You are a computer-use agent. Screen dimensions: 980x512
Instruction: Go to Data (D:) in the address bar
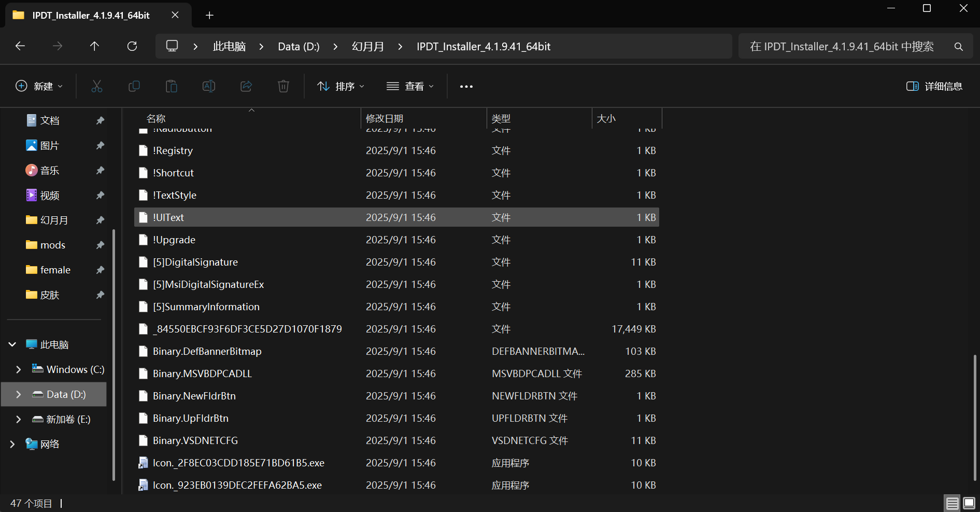pos(299,47)
